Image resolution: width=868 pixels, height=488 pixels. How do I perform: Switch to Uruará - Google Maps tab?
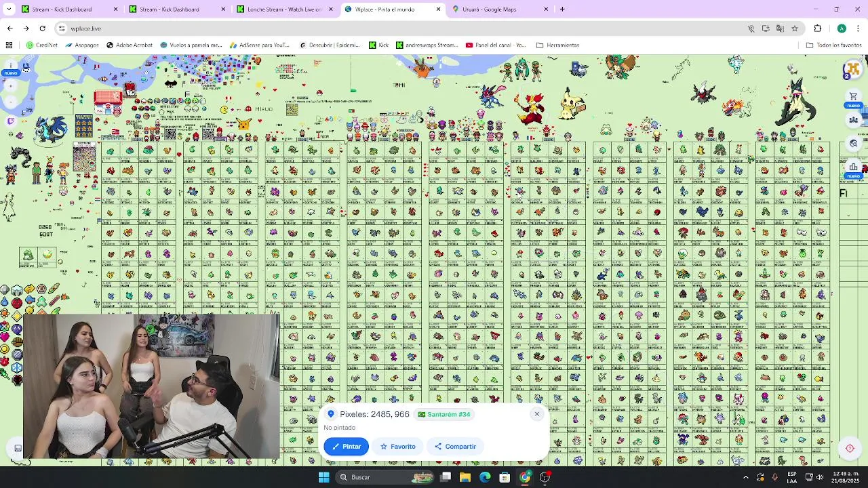pos(500,9)
